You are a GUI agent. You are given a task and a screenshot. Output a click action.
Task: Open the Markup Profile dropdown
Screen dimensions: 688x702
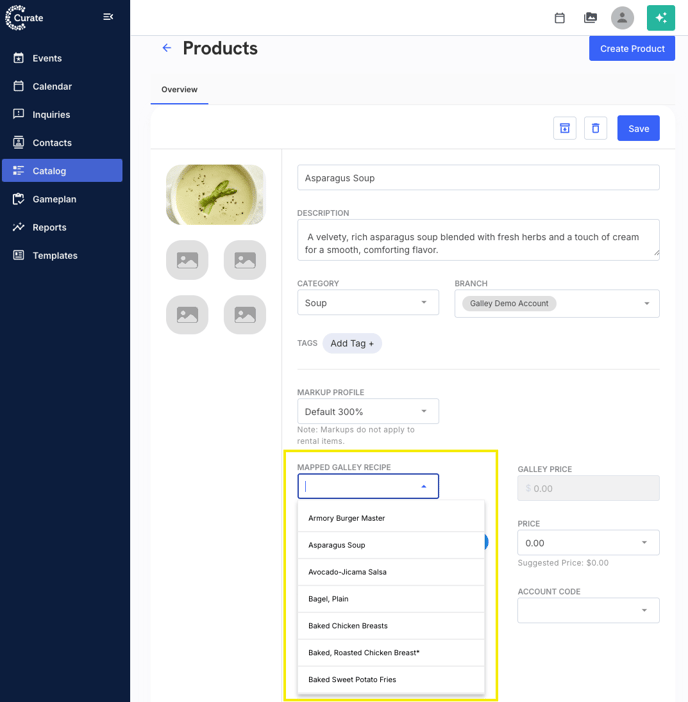368,411
